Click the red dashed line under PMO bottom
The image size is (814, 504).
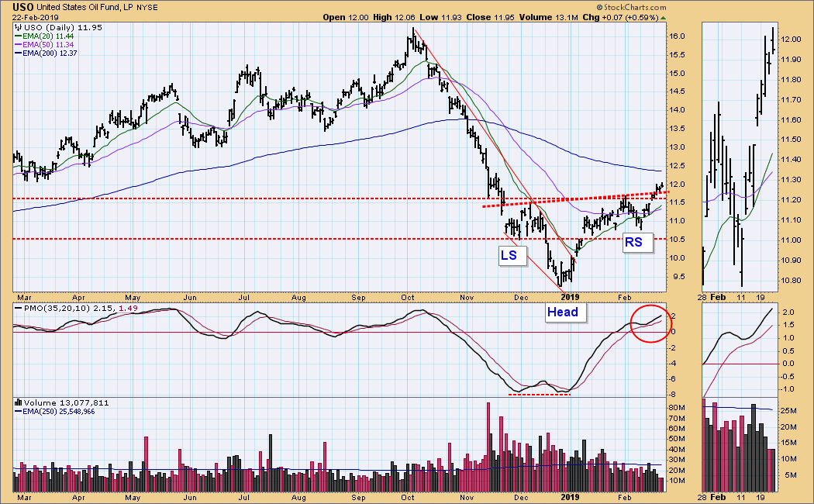coord(539,394)
